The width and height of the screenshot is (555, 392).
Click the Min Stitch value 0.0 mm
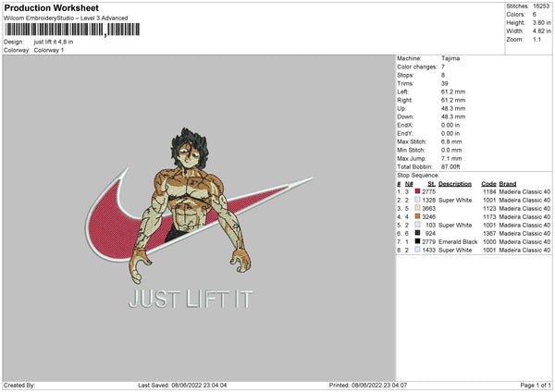[x=451, y=150]
